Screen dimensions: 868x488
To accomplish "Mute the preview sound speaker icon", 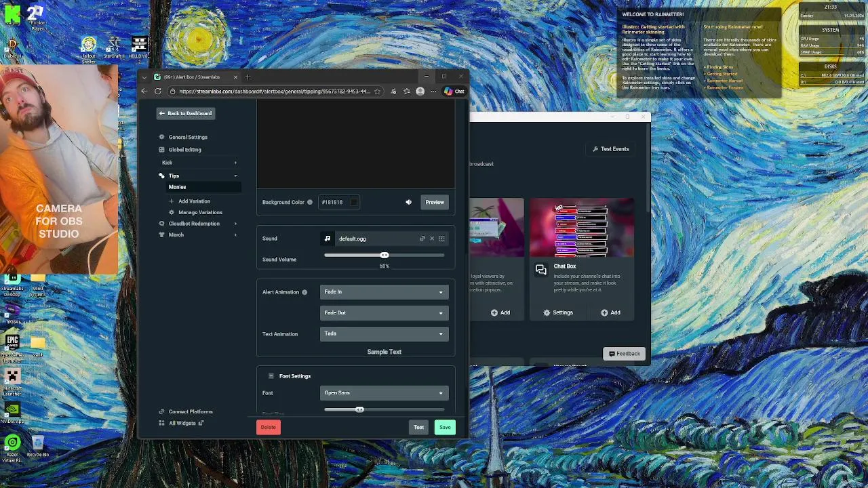I will pos(408,202).
